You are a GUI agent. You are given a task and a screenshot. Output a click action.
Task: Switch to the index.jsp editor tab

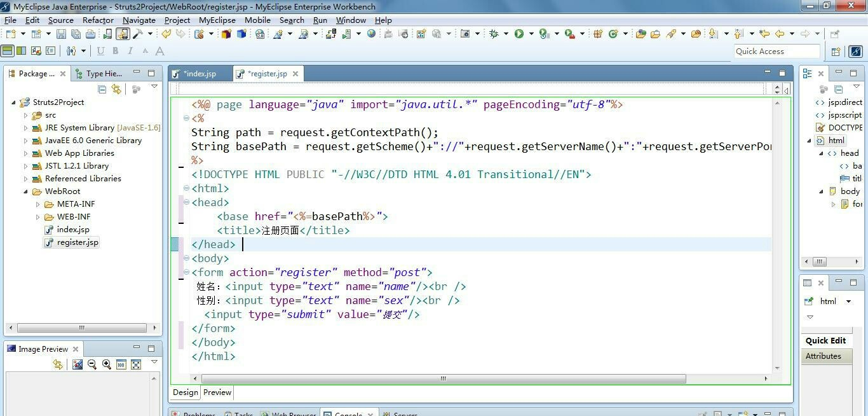pyautogui.click(x=199, y=74)
